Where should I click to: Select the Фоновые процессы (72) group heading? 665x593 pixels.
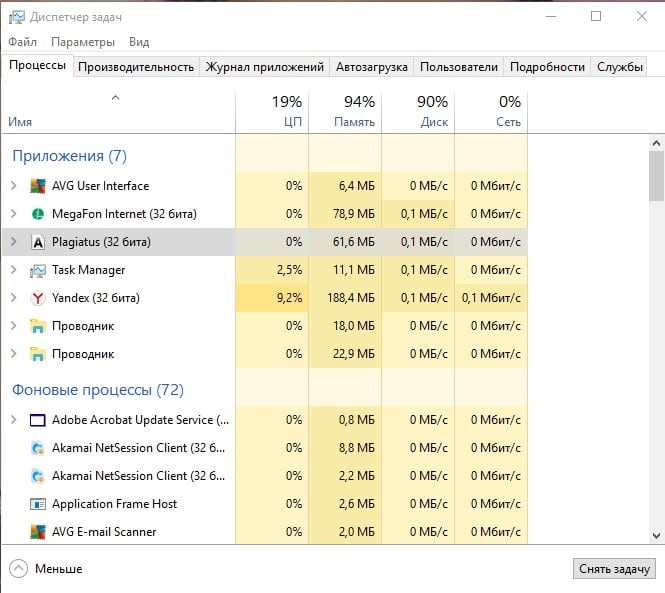(98, 390)
